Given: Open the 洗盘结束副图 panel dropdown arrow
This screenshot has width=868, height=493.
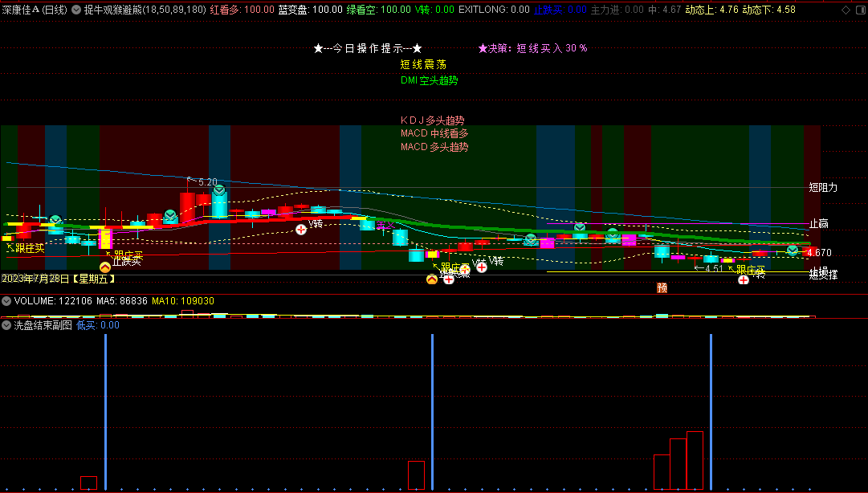Looking at the screenshot, I should [x=6, y=325].
